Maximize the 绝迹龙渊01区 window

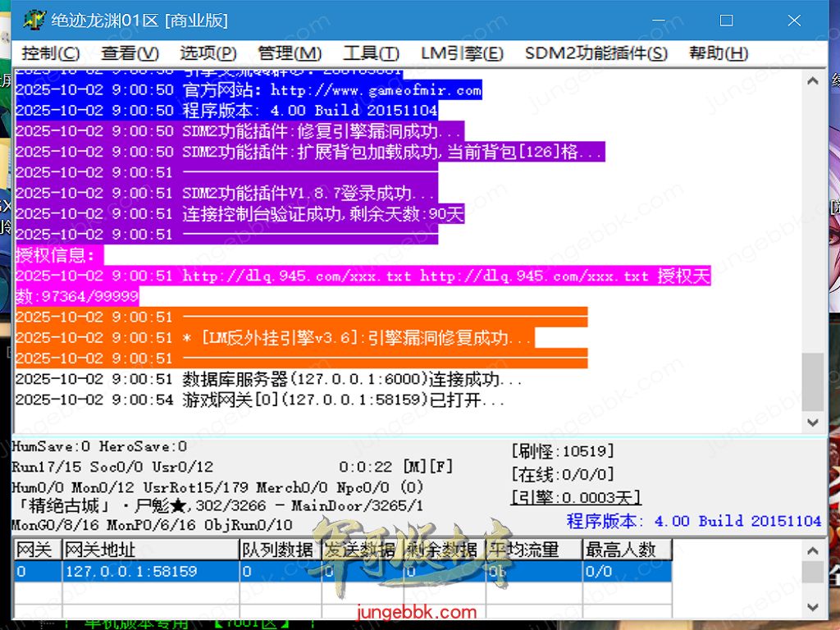point(726,21)
